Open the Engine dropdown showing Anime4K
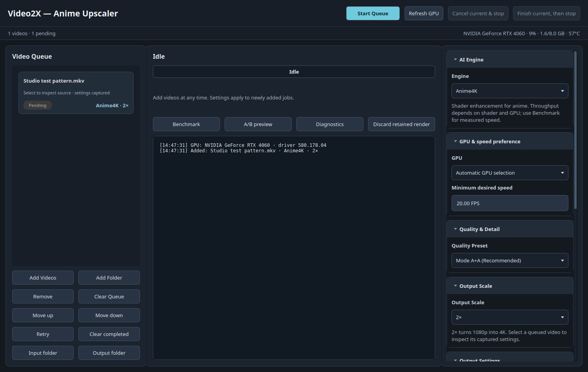The width and height of the screenshot is (588, 372). pyautogui.click(x=510, y=91)
